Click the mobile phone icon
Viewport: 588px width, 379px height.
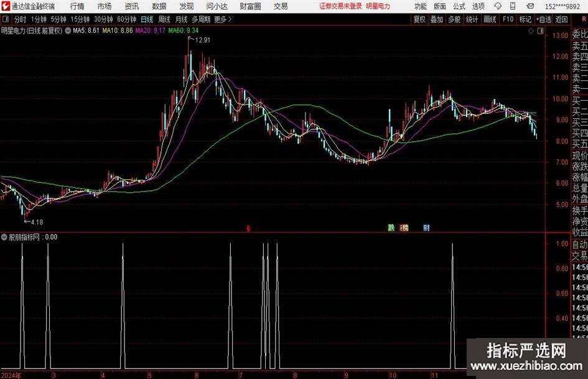[x=513, y=6]
